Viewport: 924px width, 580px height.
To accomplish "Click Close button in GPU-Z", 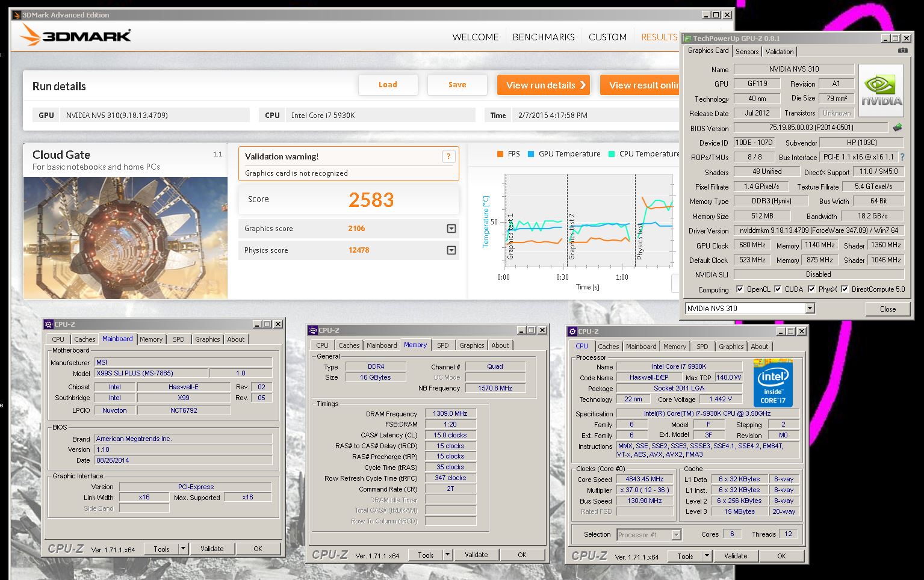I will [x=888, y=309].
